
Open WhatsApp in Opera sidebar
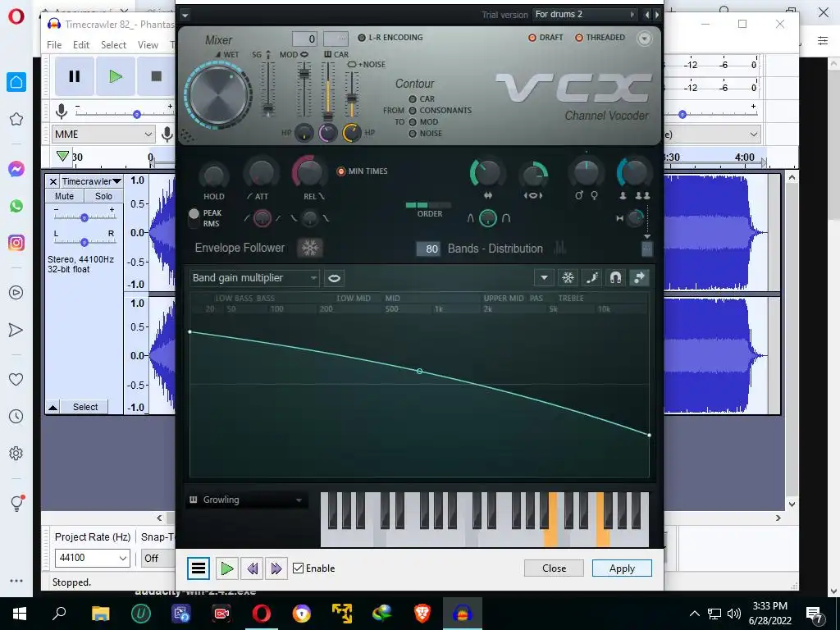click(x=16, y=206)
